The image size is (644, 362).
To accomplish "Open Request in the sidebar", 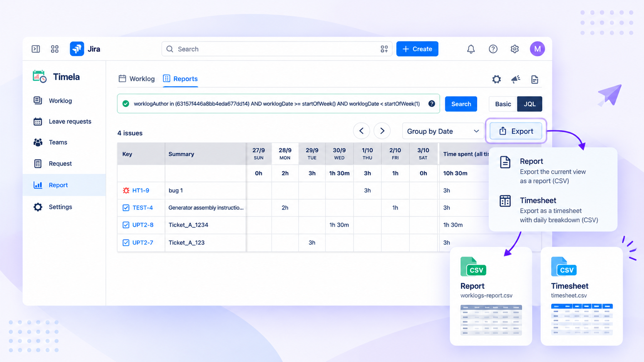I will [x=64, y=163].
